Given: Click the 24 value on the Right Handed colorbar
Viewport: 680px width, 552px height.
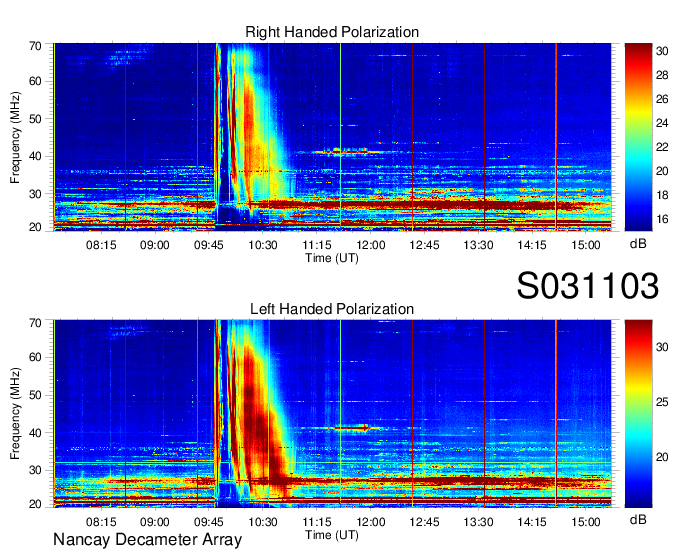Looking at the screenshot, I should coord(662,123).
